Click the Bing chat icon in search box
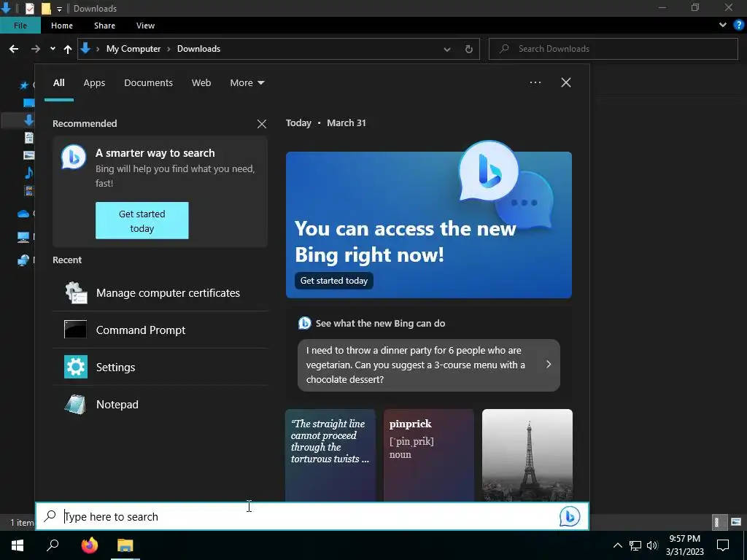Screen dimensions: 747x560 (x=569, y=516)
